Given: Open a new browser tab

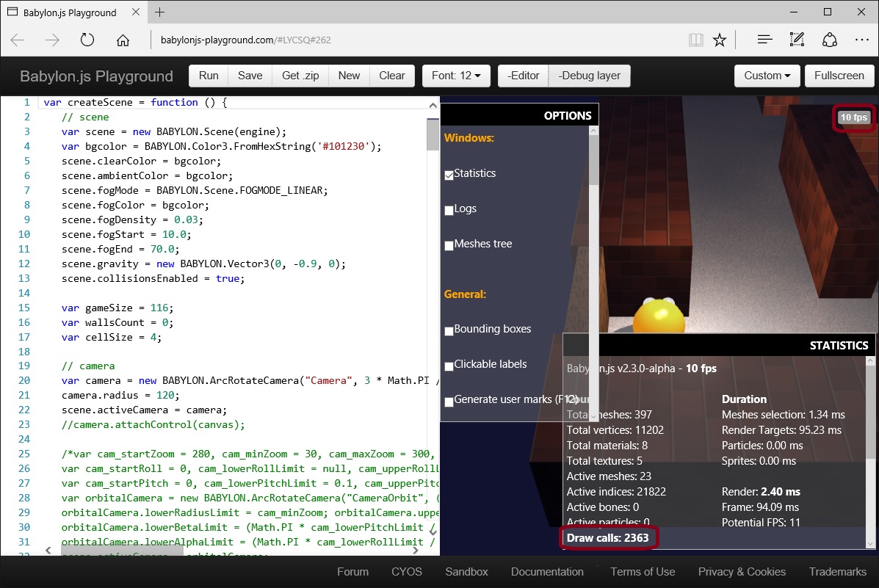Looking at the screenshot, I should 160,12.
